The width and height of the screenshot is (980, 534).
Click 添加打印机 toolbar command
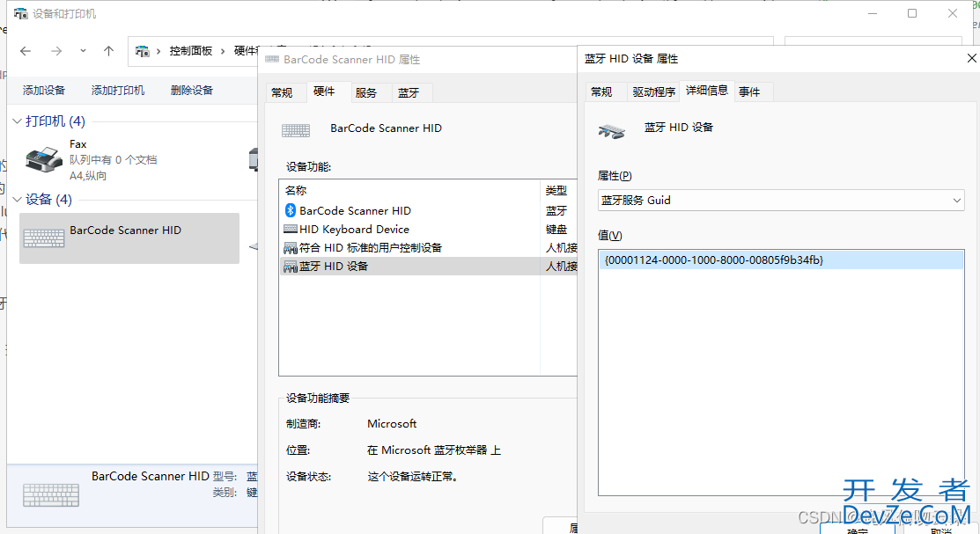(x=117, y=91)
